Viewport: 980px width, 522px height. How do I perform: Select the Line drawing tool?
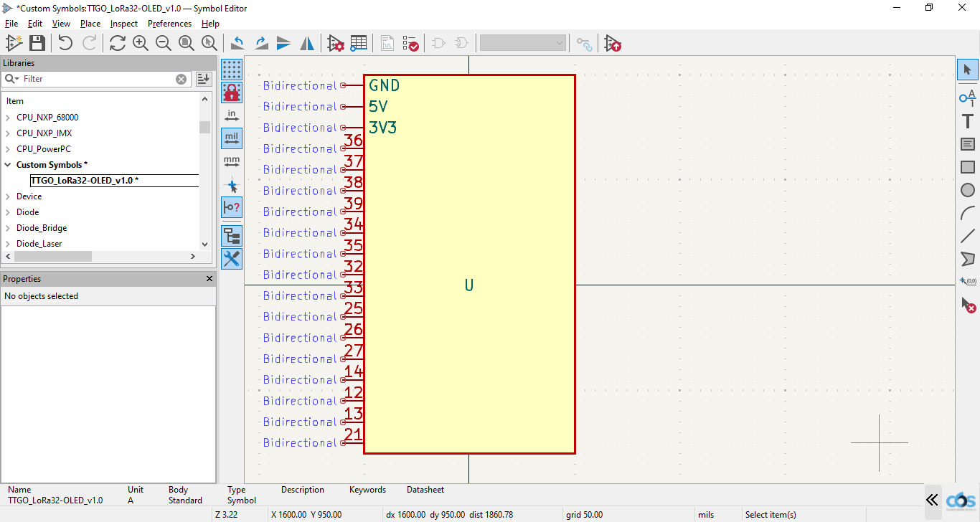pyautogui.click(x=967, y=236)
